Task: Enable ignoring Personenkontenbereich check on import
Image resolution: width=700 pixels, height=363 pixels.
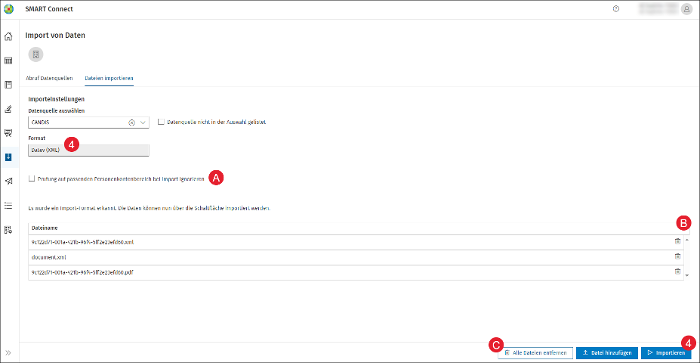Action: (x=32, y=179)
